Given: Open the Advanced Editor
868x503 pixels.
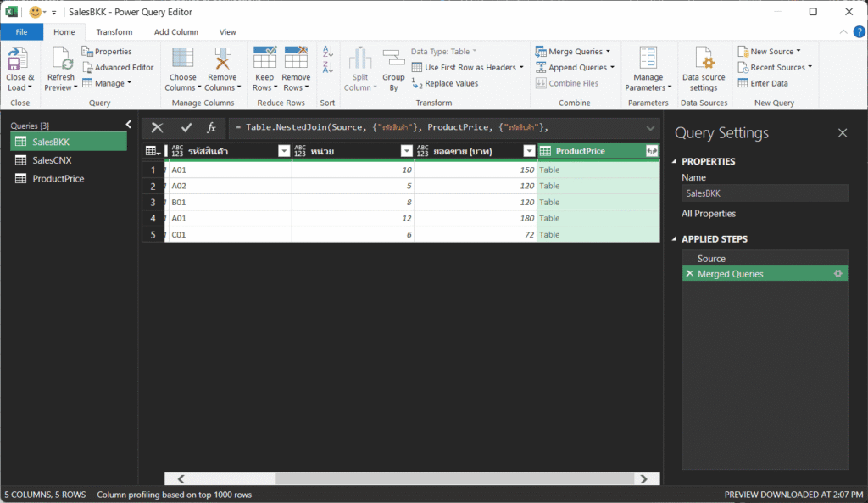Looking at the screenshot, I should 118,68.
